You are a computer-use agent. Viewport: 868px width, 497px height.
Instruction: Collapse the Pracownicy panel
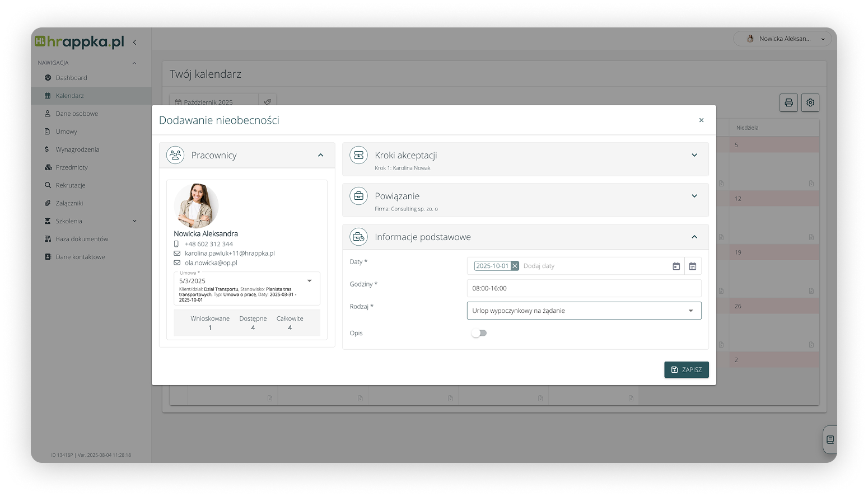[x=320, y=156]
